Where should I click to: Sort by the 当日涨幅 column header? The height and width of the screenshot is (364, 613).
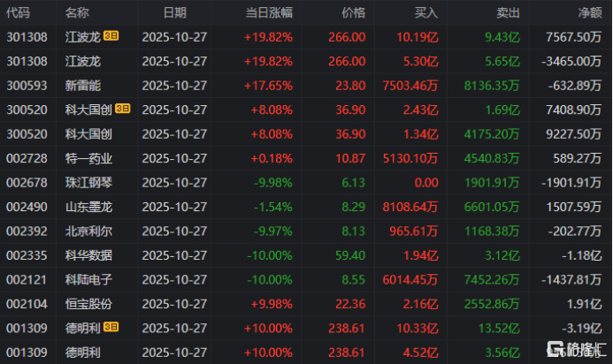[x=269, y=13]
